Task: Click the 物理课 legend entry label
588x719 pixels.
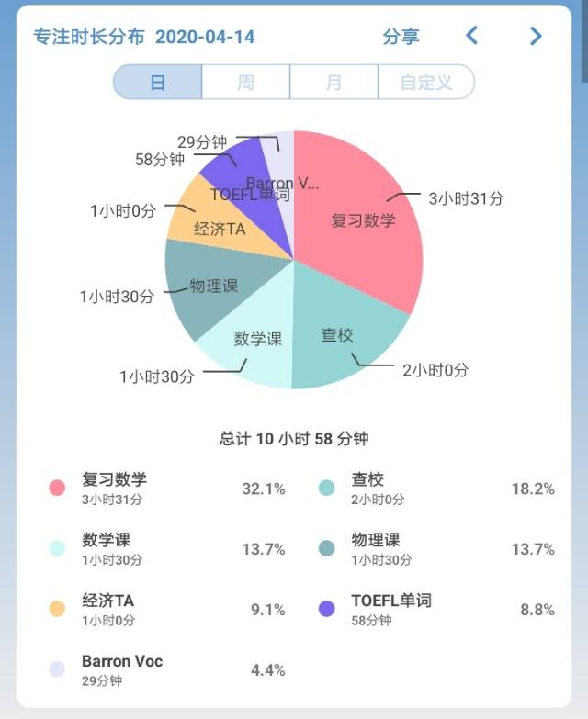Action: tap(375, 540)
